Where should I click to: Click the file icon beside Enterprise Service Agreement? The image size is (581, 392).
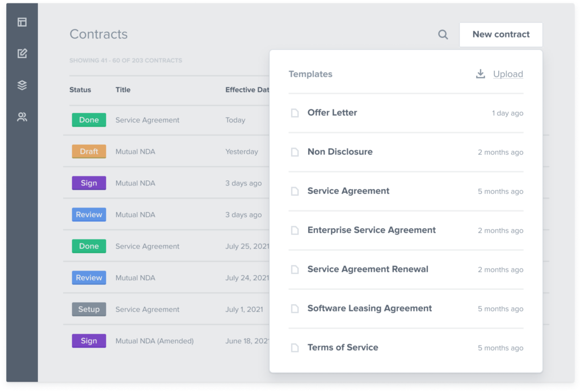[x=295, y=230]
